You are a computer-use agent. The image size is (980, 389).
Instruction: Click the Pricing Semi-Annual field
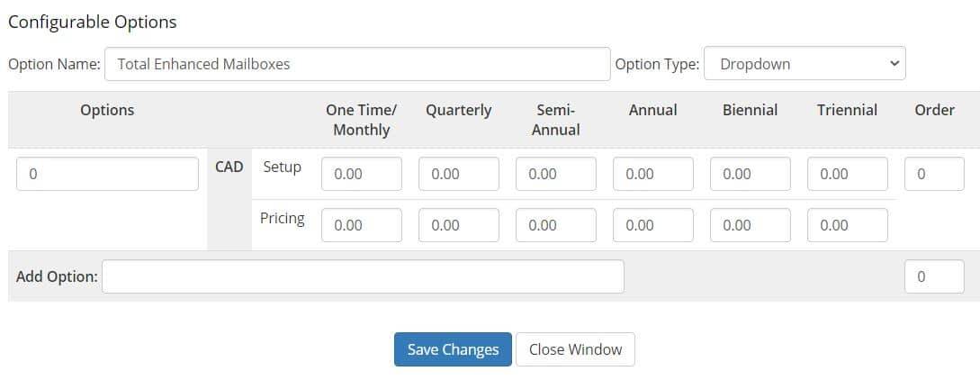[x=556, y=225]
